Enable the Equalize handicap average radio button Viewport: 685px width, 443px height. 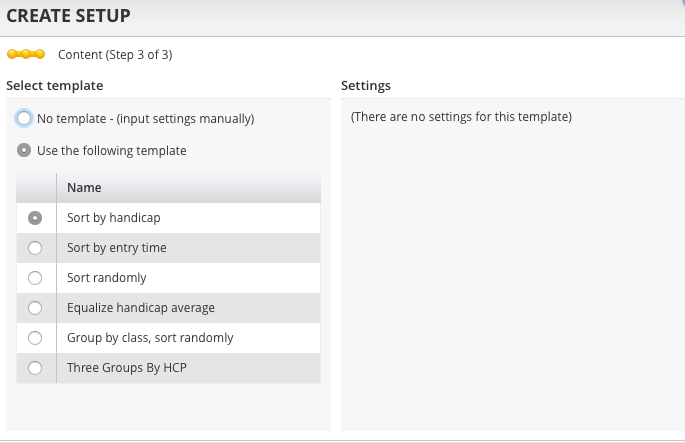[x=36, y=308]
